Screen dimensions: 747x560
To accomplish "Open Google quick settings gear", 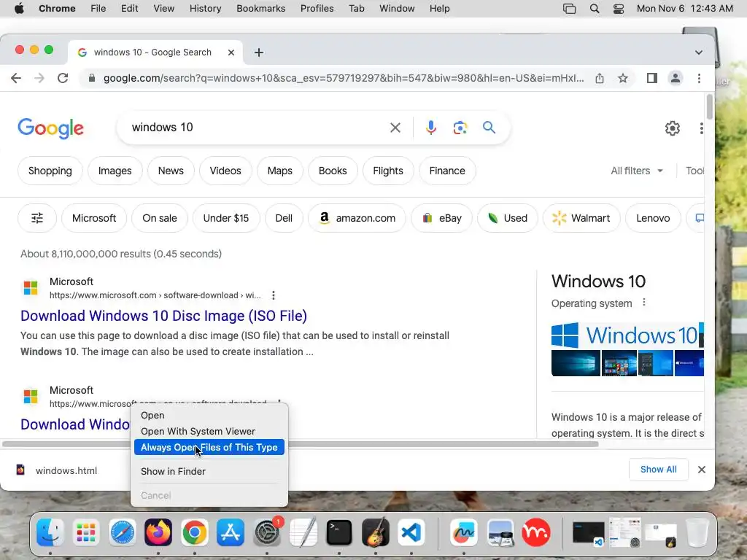I will 672,128.
